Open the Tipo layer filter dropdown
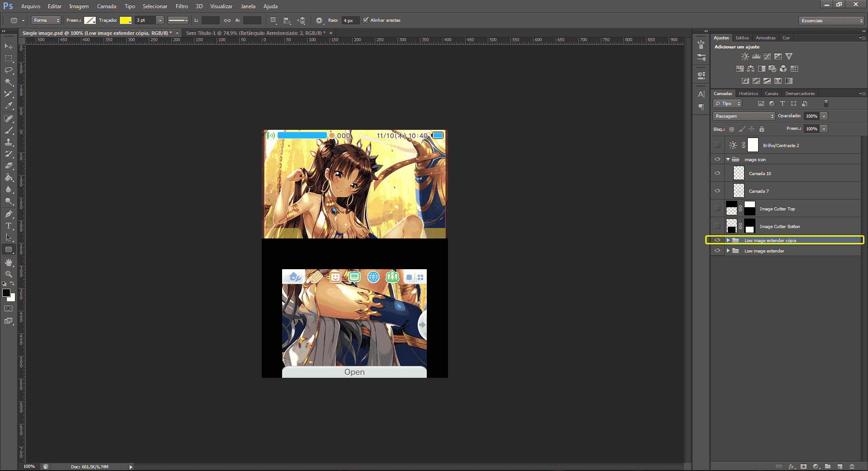This screenshot has height=471, width=868. (x=727, y=104)
